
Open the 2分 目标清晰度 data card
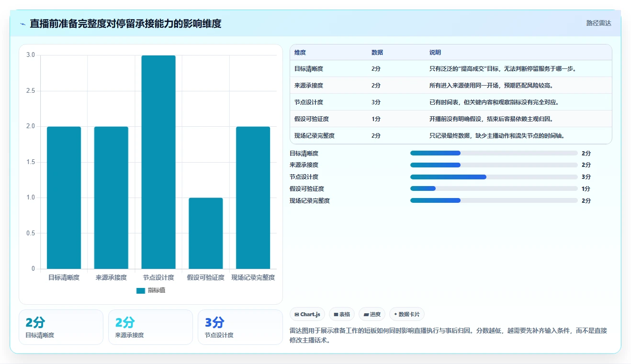click(x=61, y=327)
